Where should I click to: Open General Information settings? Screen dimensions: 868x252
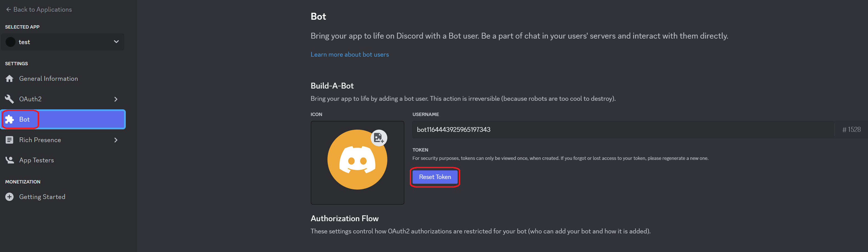(63, 79)
